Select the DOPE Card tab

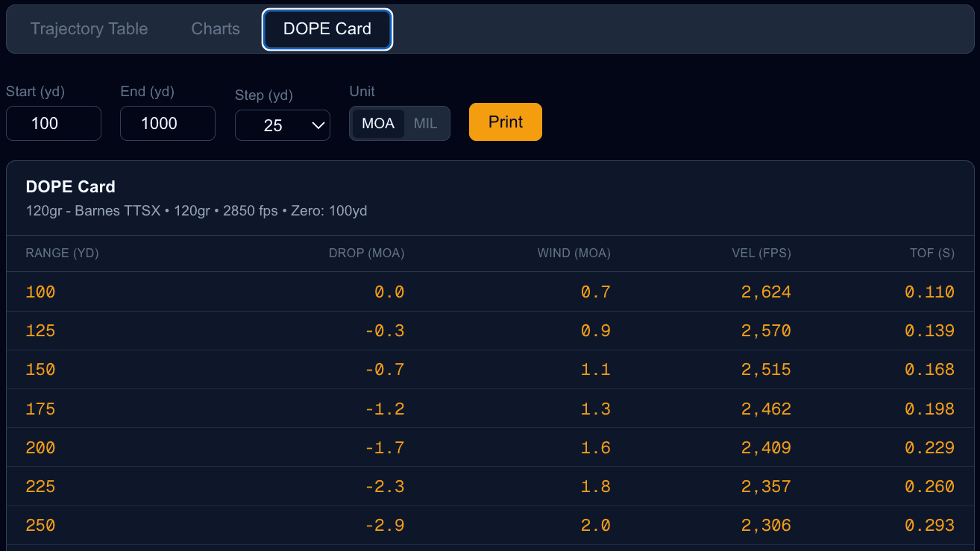tap(327, 29)
